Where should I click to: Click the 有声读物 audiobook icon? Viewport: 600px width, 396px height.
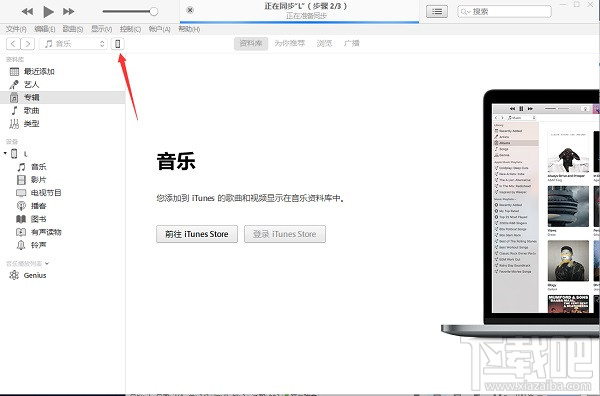21,232
